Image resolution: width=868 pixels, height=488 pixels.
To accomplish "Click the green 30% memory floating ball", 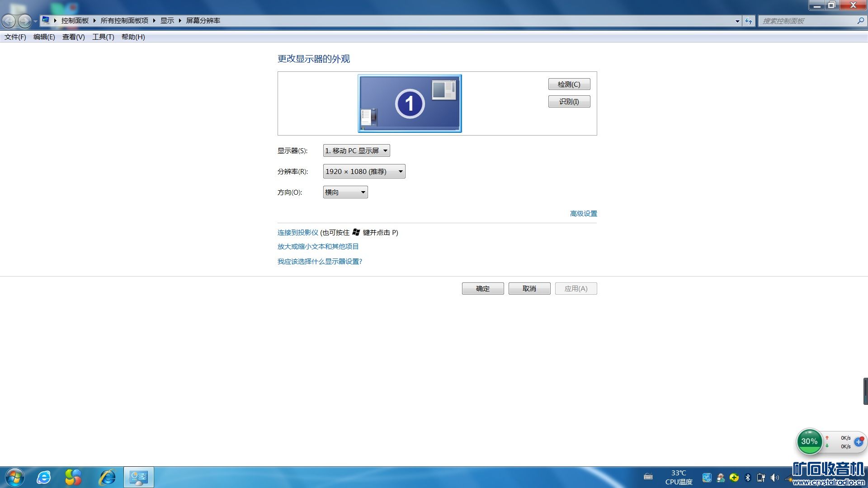I will [809, 441].
